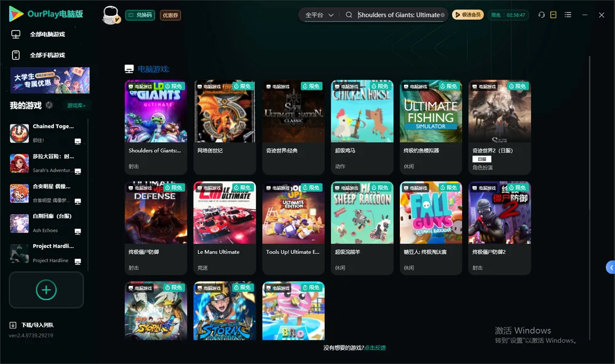Select 莎拉大冒险 in my games

45,163
